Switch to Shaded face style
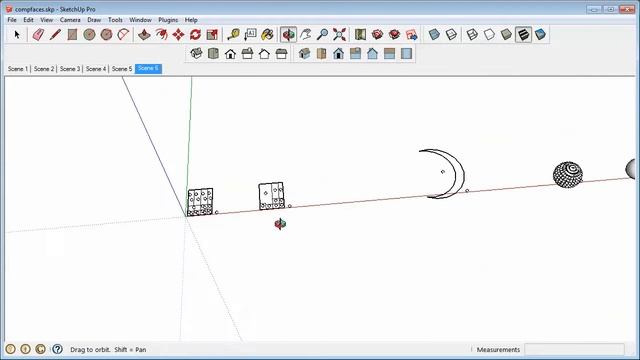The image size is (640, 360). [506, 35]
